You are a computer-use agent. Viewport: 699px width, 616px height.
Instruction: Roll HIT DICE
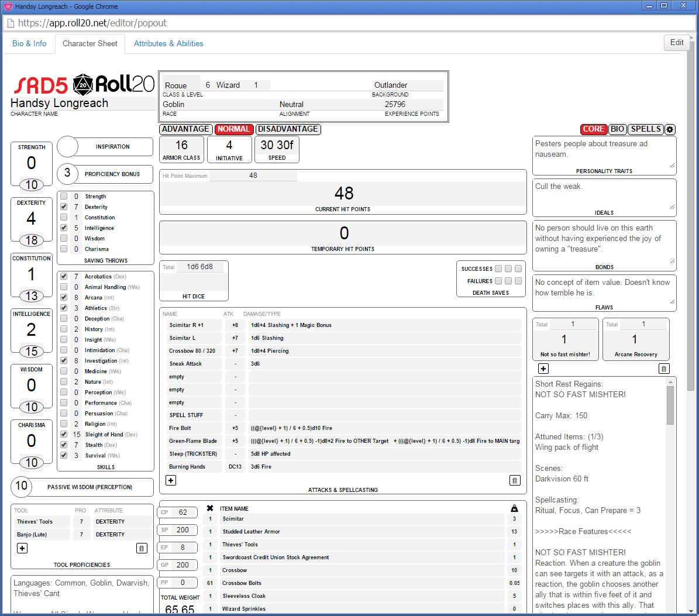[194, 297]
